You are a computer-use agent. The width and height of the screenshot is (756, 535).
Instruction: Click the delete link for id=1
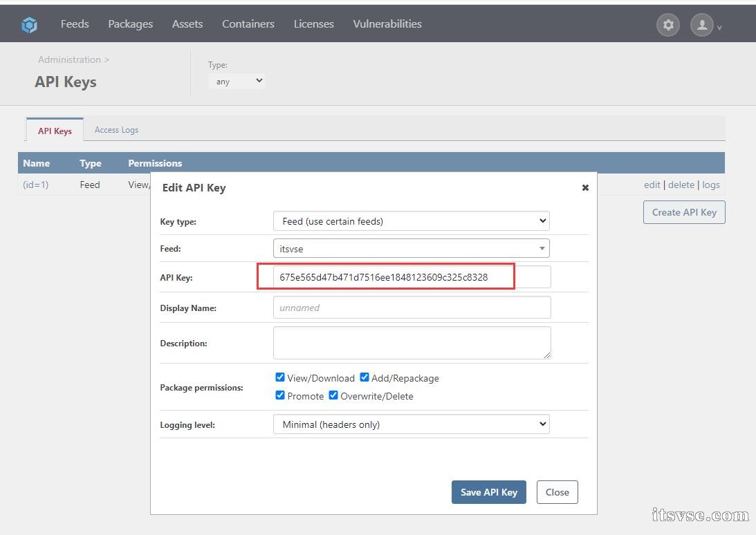(681, 185)
